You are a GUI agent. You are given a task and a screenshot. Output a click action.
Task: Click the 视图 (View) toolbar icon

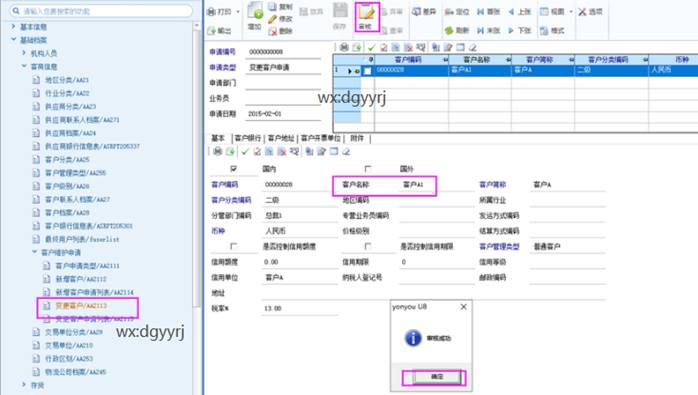point(544,12)
